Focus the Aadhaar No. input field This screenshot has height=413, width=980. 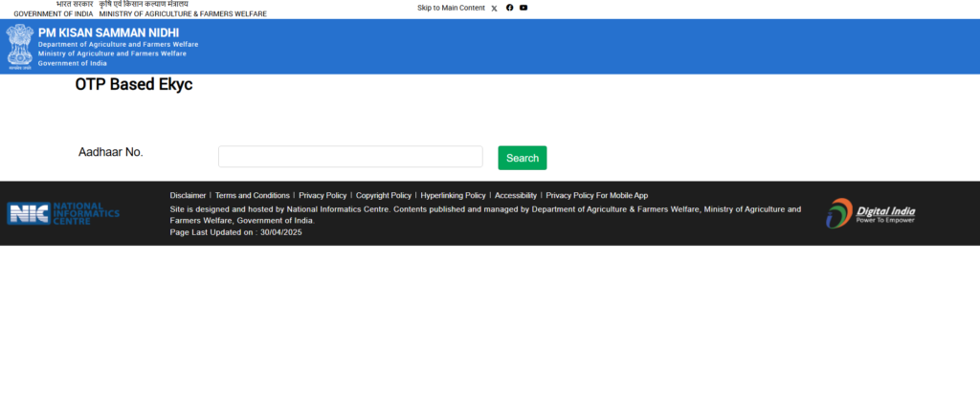[350, 157]
